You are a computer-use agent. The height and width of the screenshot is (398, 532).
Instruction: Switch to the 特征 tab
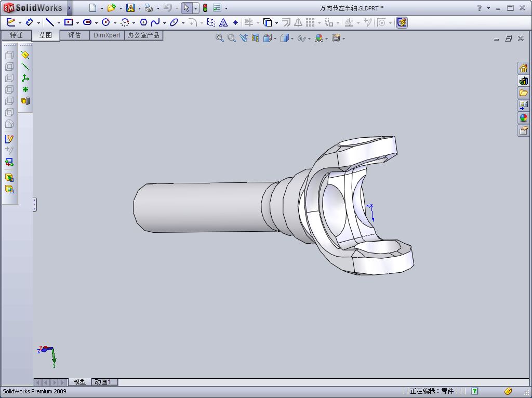(16, 35)
